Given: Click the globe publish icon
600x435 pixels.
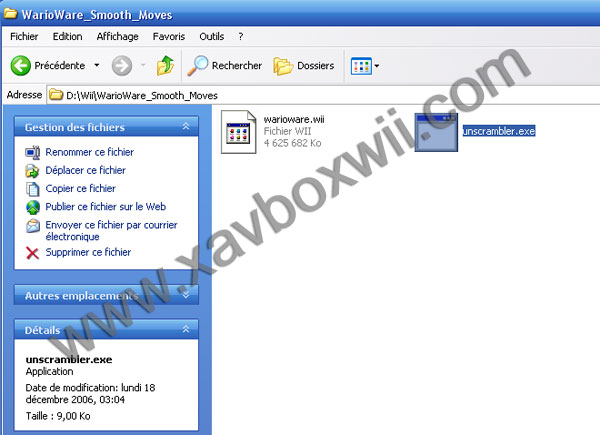Looking at the screenshot, I should click(33, 207).
